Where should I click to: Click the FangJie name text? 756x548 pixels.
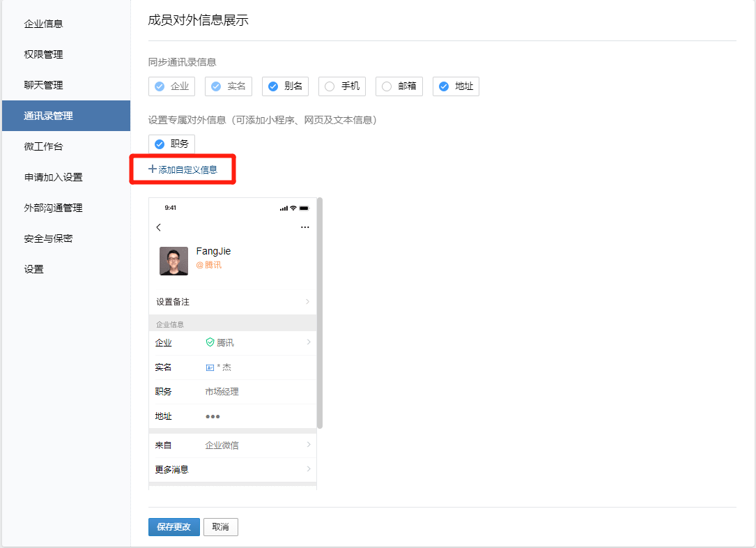214,251
